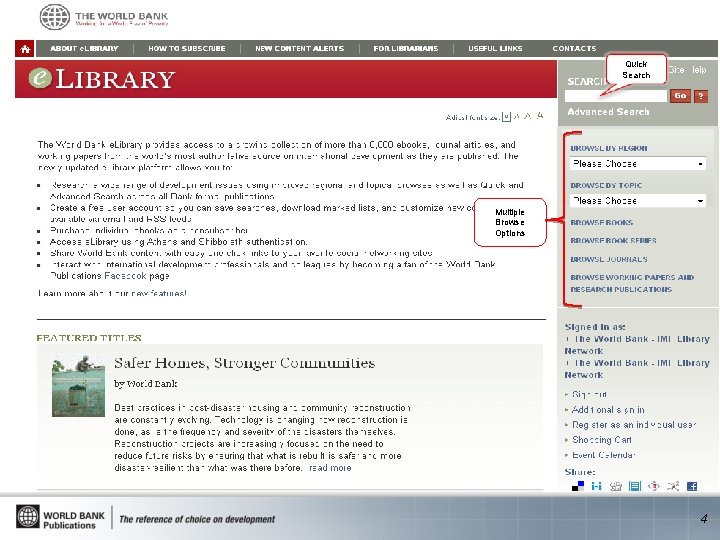Open About eLibrary menu

tap(84, 49)
